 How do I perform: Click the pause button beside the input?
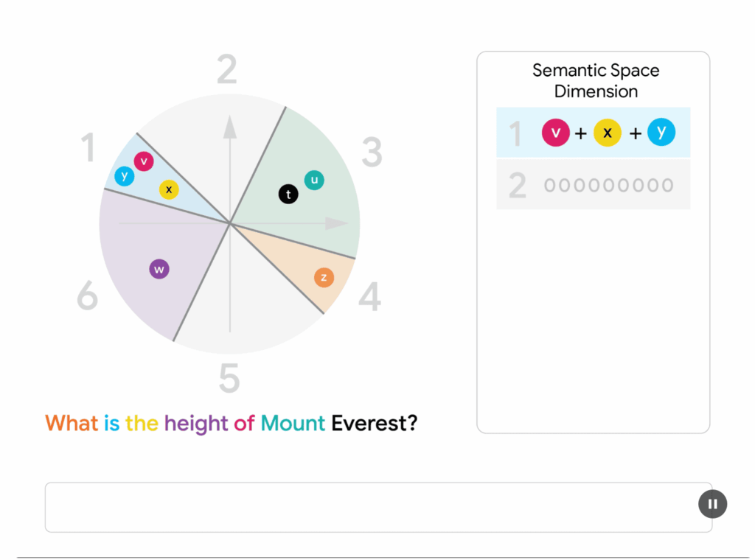[712, 504]
